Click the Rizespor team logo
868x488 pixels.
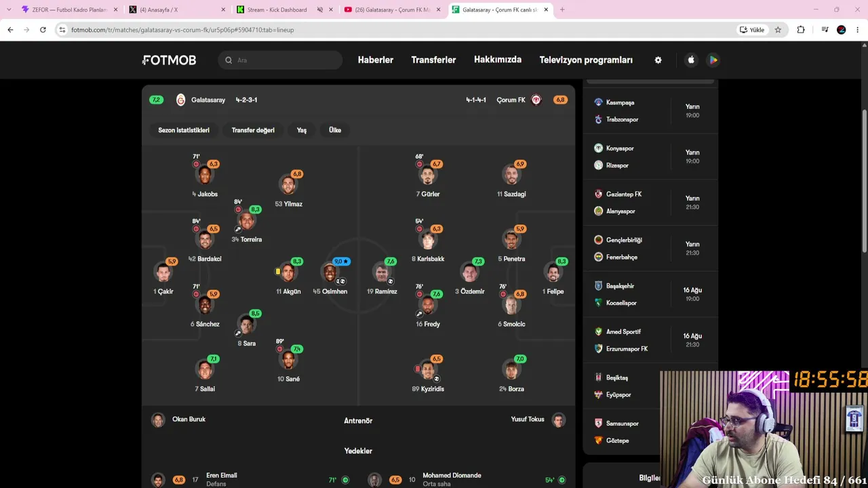coord(598,165)
